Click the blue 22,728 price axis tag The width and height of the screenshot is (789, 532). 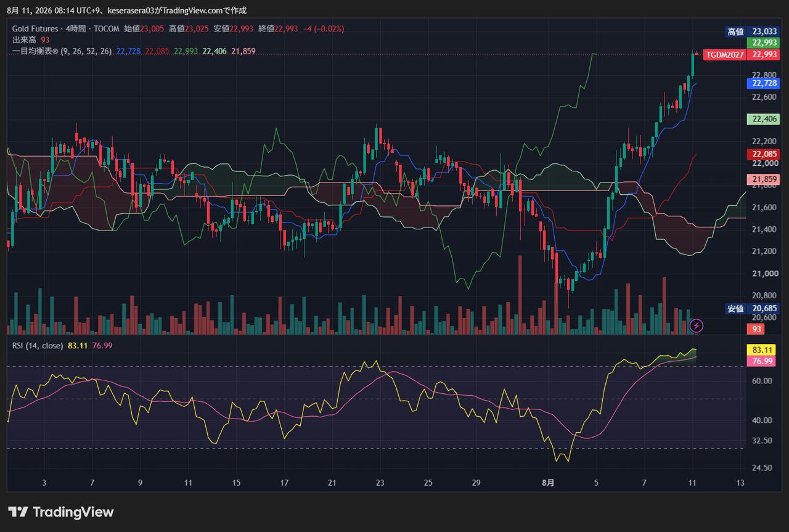[x=764, y=83]
